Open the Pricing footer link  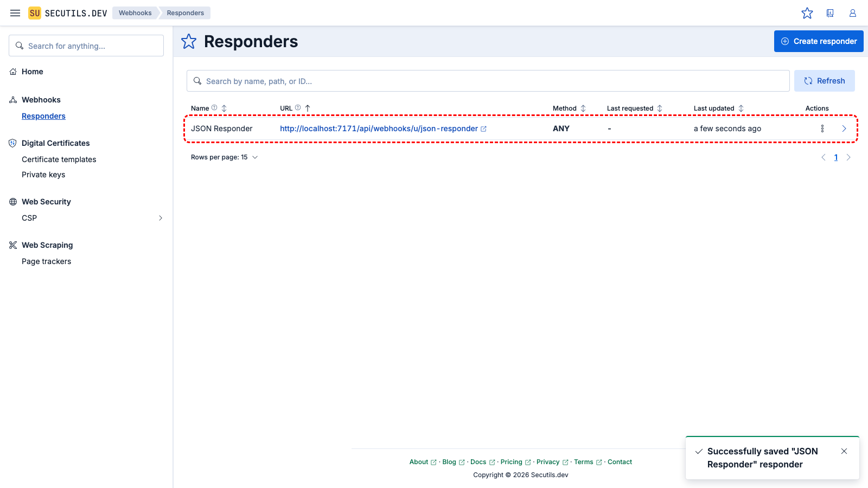coord(512,461)
